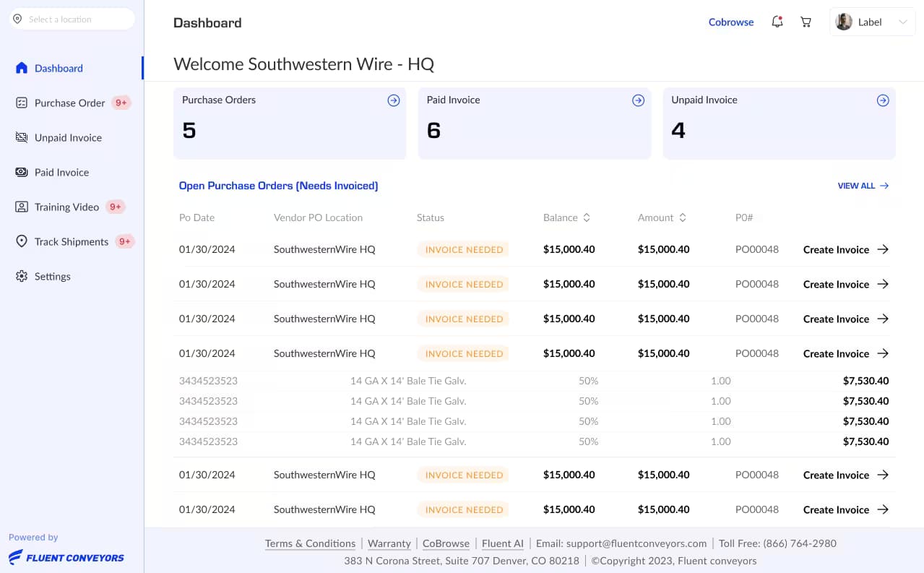
Task: Click Welcome Southwestern Wire - HQ heading
Action: (x=304, y=64)
